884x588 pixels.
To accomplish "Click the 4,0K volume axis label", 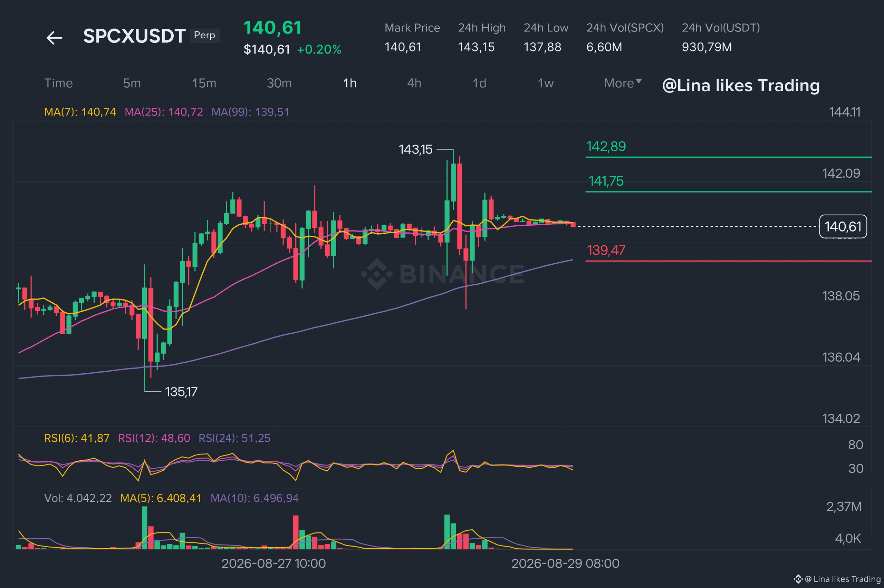I will [848, 539].
